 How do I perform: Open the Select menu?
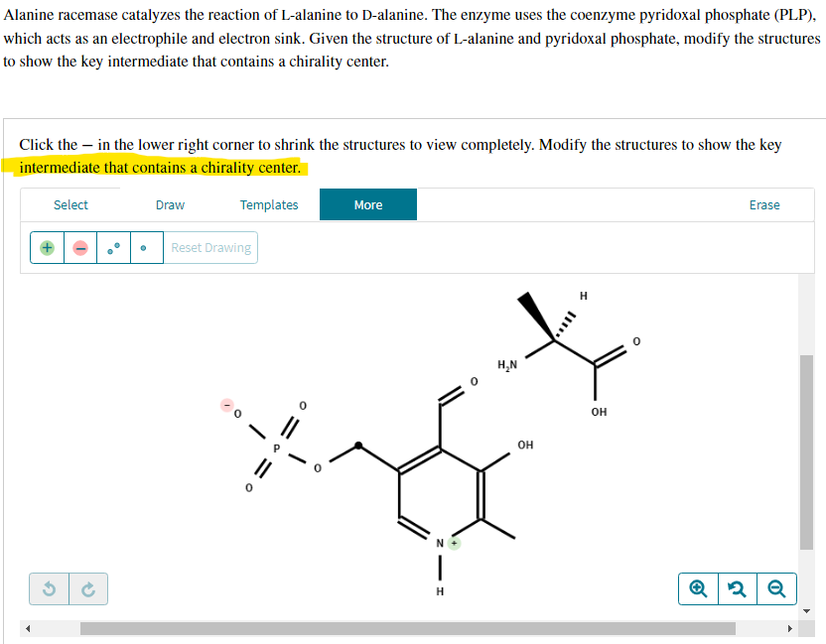[x=70, y=204]
